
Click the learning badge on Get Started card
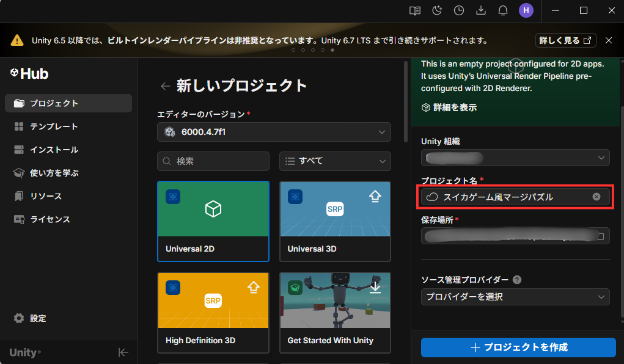click(295, 288)
